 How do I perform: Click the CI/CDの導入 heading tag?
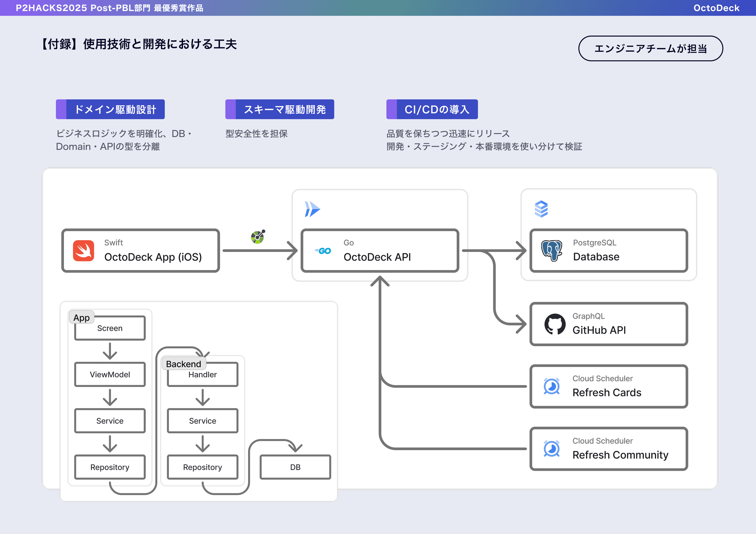(x=432, y=109)
